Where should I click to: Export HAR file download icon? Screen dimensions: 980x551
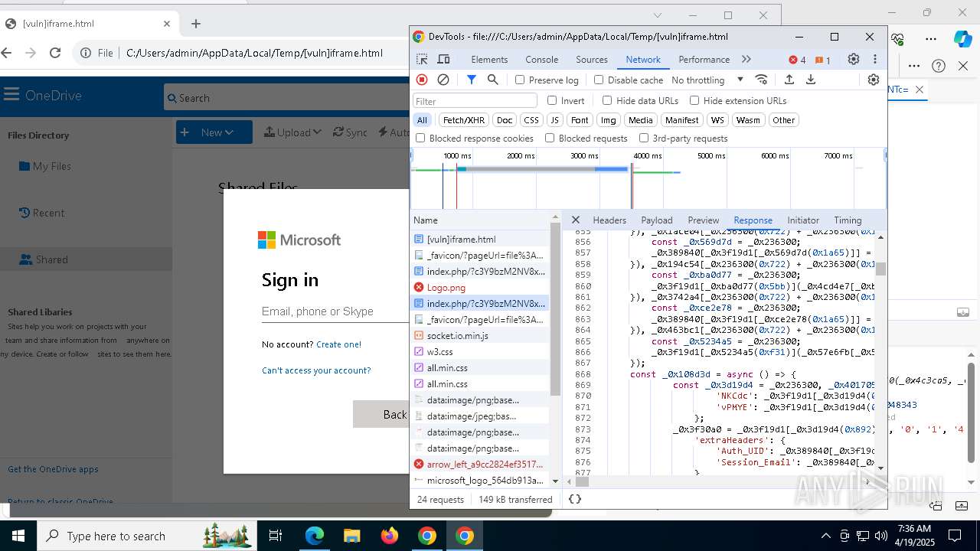(x=811, y=80)
